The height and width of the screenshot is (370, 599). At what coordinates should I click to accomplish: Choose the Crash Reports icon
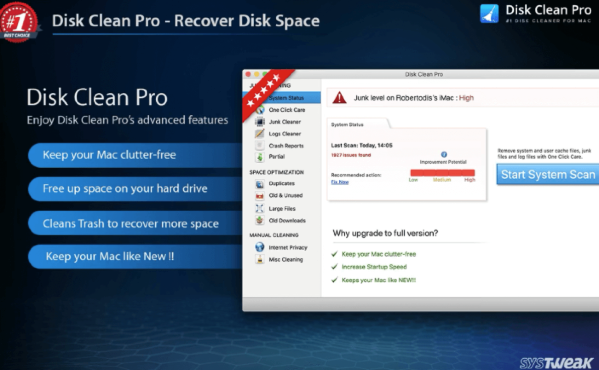pos(260,145)
